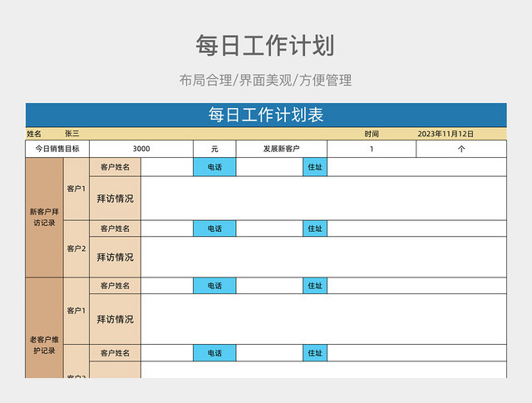Select the new customer count 1
Image resolution: width=532 pixels, height=403 pixels.
pos(372,149)
